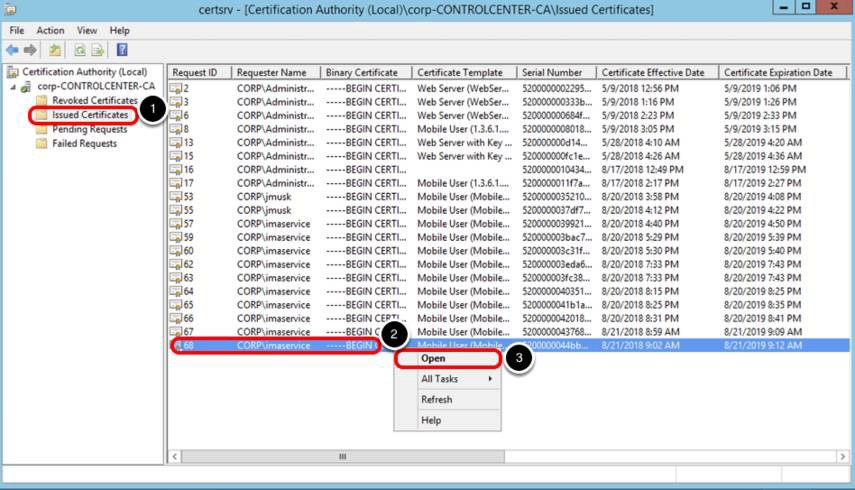Click the horizontal scrollbar left arrow
The height and width of the screenshot is (490, 855).
pyautogui.click(x=174, y=456)
